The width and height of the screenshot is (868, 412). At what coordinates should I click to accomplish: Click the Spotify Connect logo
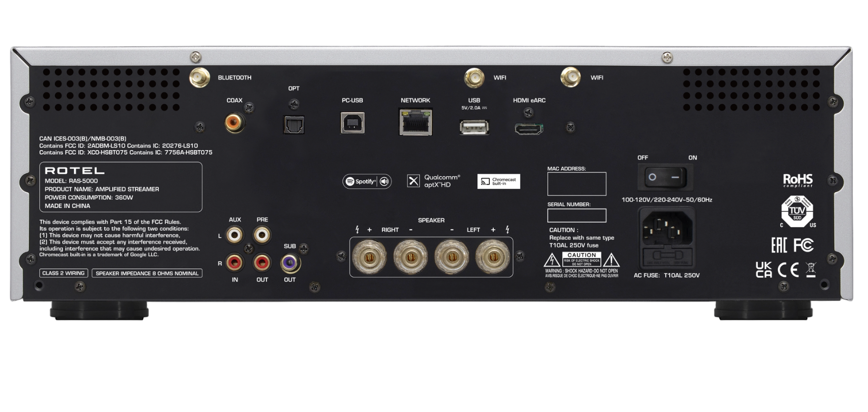[x=367, y=181]
